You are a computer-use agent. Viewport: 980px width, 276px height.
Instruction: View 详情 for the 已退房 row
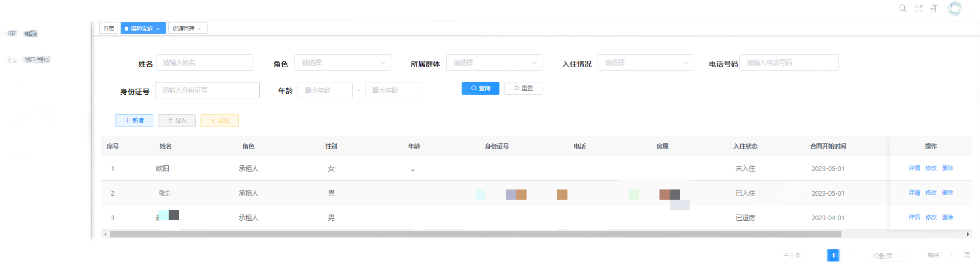pos(914,217)
